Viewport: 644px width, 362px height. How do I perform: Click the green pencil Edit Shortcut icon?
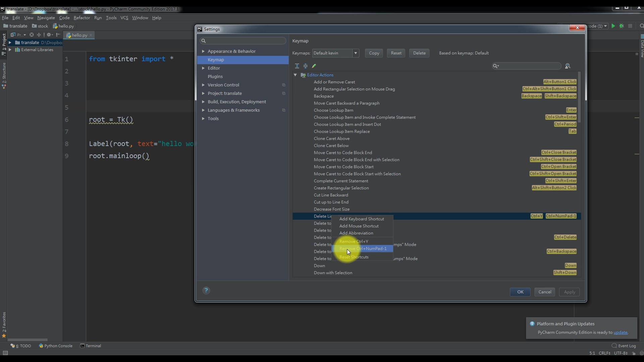[x=314, y=66]
